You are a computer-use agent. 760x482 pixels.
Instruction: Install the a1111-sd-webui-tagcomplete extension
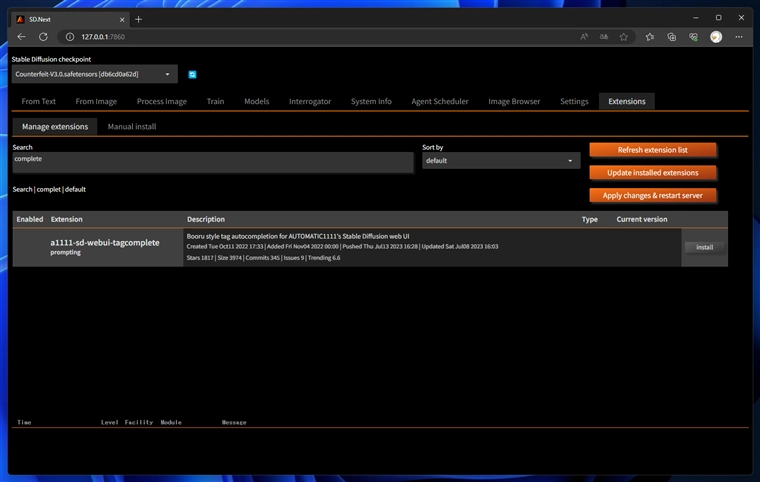pos(704,247)
